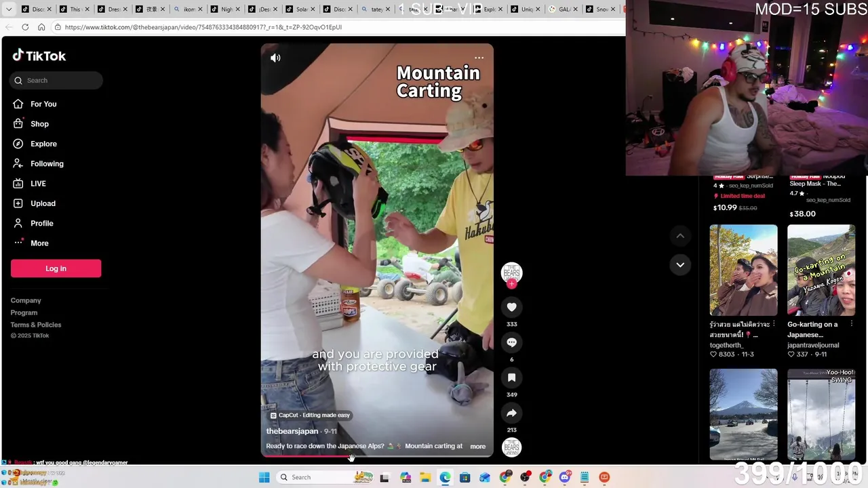
Task: Open thebearsjapan username link
Action: point(292,431)
